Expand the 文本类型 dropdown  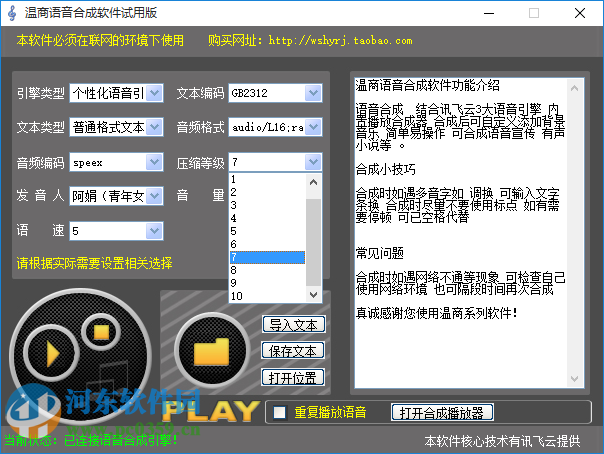[154, 127]
